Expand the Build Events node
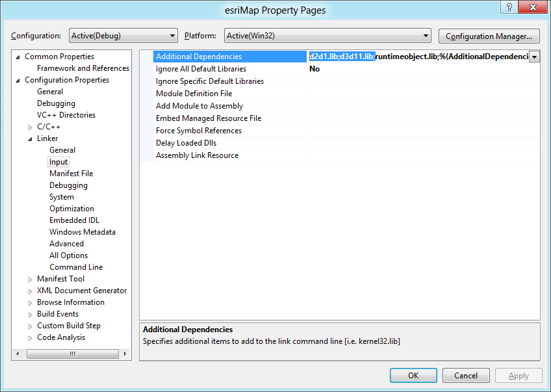 point(31,314)
